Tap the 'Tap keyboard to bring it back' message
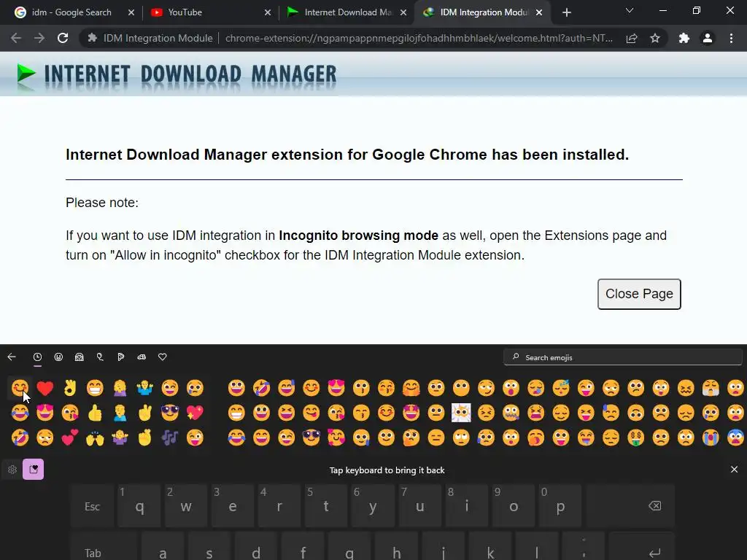The width and height of the screenshot is (747, 560). [x=387, y=470]
